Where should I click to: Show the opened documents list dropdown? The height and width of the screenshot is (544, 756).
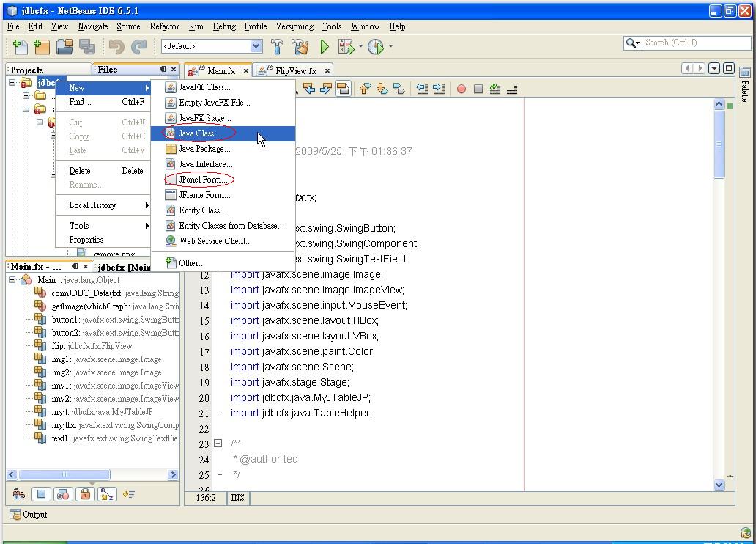(x=714, y=68)
